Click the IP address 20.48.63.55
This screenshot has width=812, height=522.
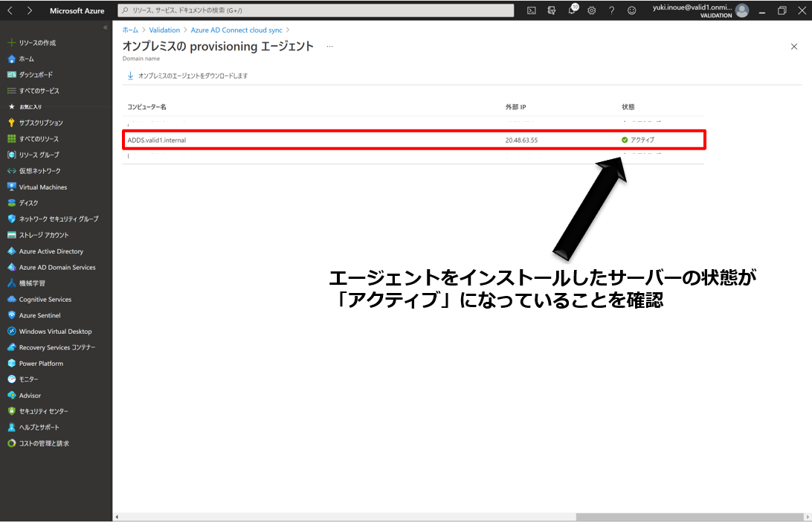tap(521, 140)
